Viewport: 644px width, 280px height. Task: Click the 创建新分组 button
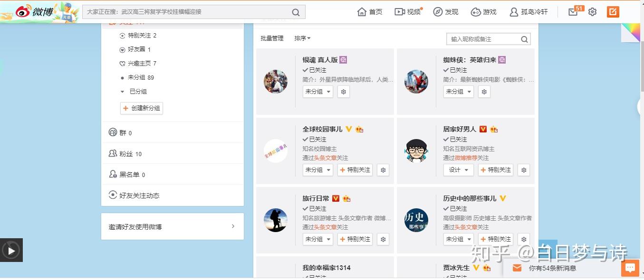pyautogui.click(x=142, y=108)
